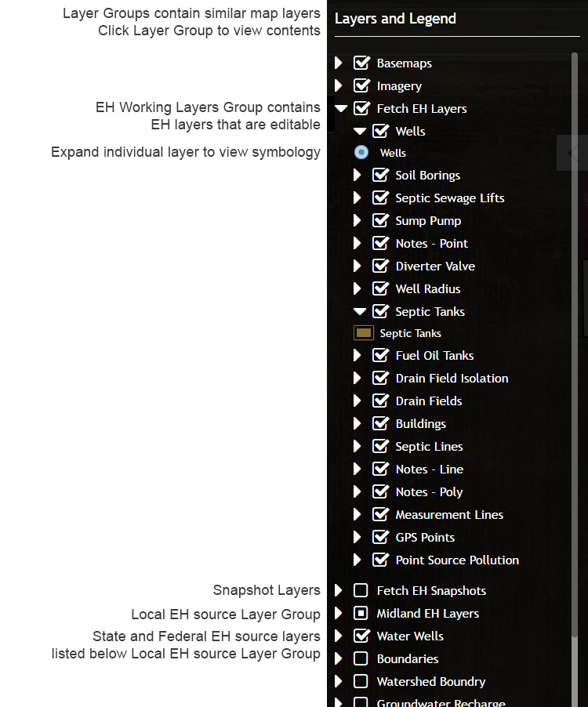
Task: Click the Point Source Pollution label
Action: coord(457,560)
